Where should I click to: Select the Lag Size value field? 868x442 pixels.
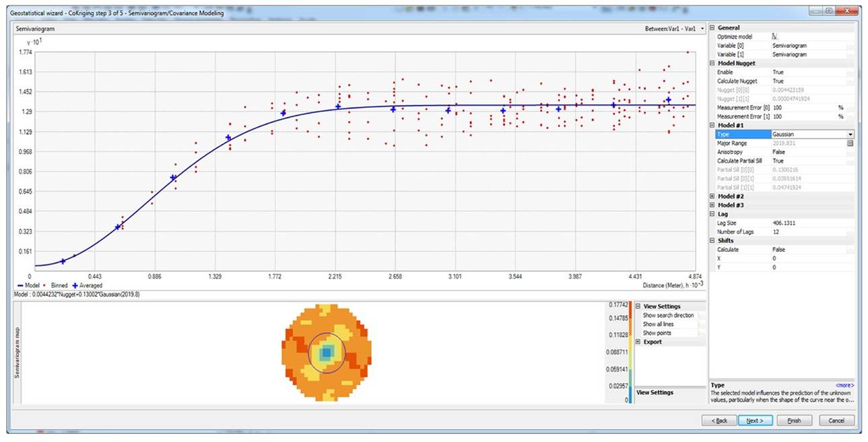pos(808,223)
